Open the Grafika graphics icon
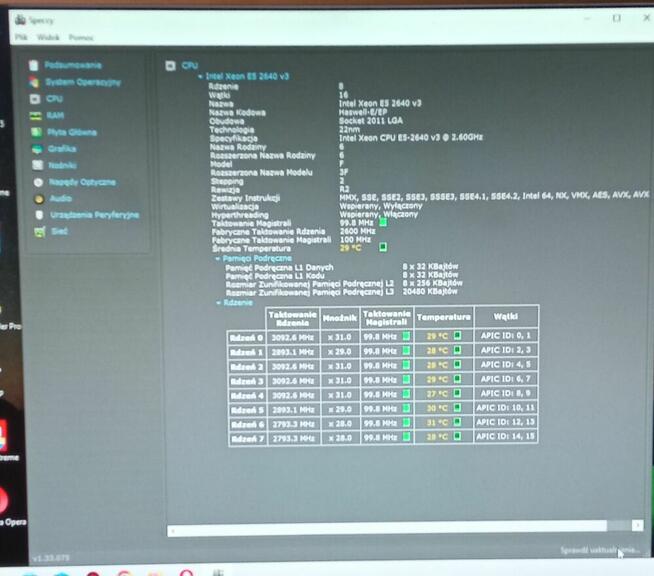 pyautogui.click(x=37, y=149)
